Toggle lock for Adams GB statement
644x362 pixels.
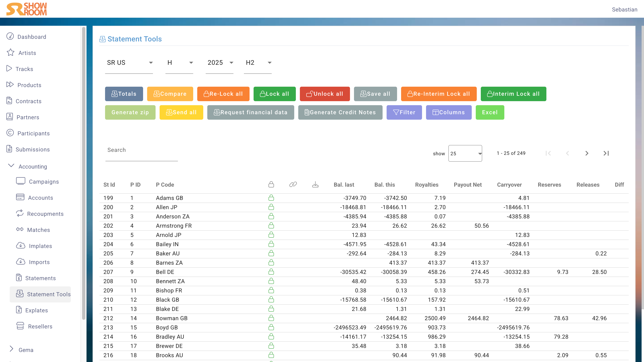tap(271, 198)
